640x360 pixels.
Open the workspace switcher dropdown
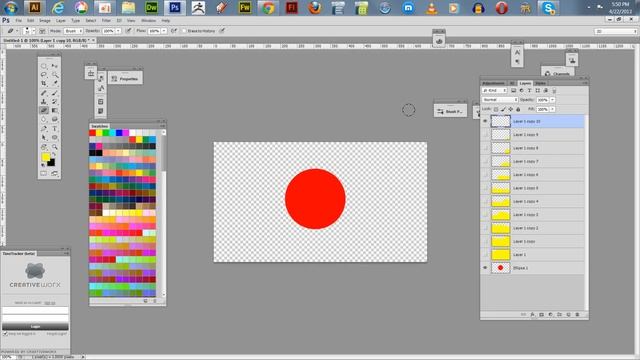[616, 31]
